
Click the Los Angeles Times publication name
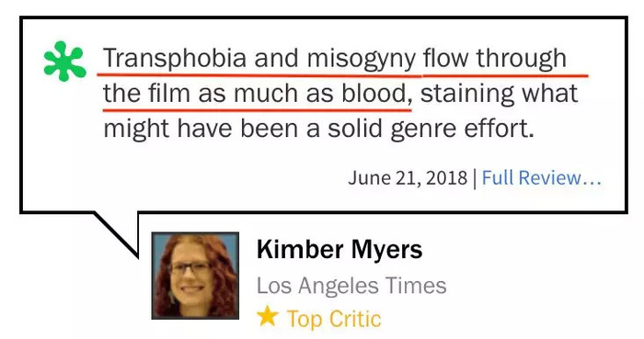(351, 286)
